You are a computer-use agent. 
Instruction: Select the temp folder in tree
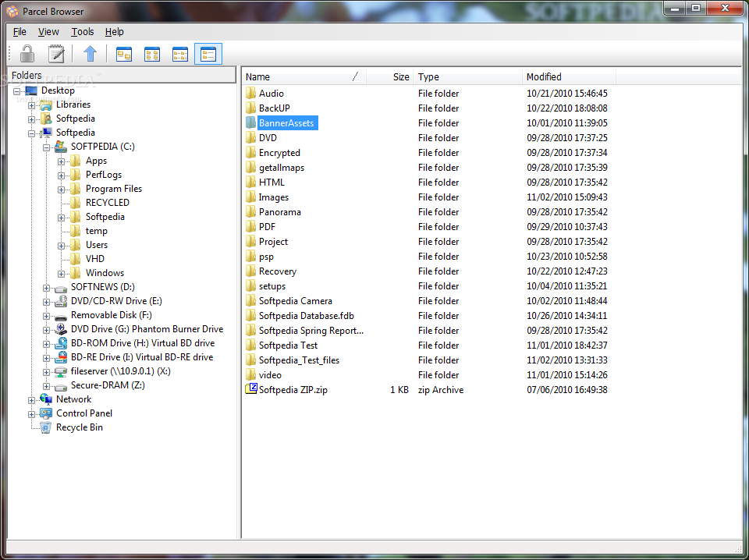(97, 231)
